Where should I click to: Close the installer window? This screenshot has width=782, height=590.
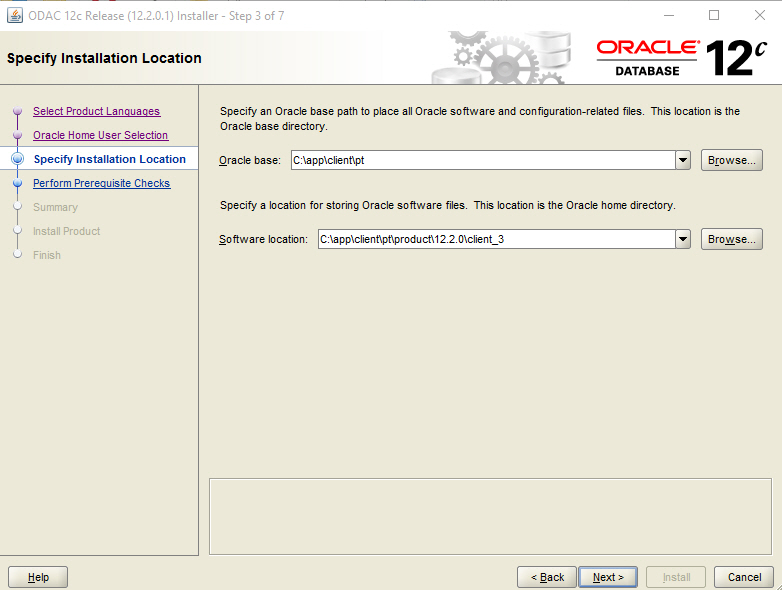click(x=760, y=15)
